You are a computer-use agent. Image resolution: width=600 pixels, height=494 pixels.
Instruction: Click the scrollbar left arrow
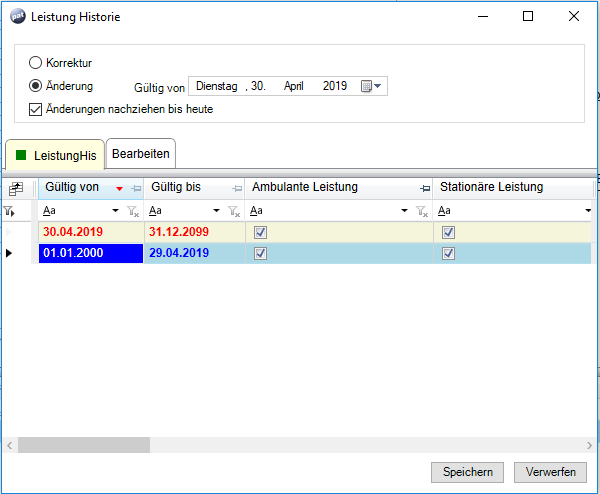coord(10,445)
